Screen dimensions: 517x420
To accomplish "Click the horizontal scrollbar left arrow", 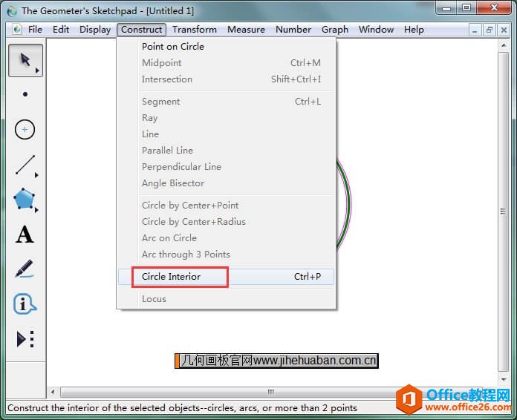I will pos(53,392).
